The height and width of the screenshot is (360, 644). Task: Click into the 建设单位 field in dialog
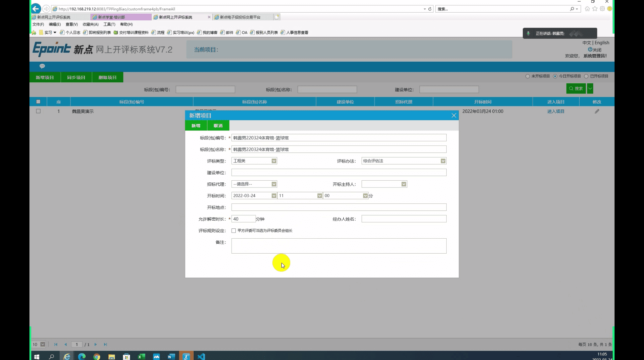[x=339, y=173]
